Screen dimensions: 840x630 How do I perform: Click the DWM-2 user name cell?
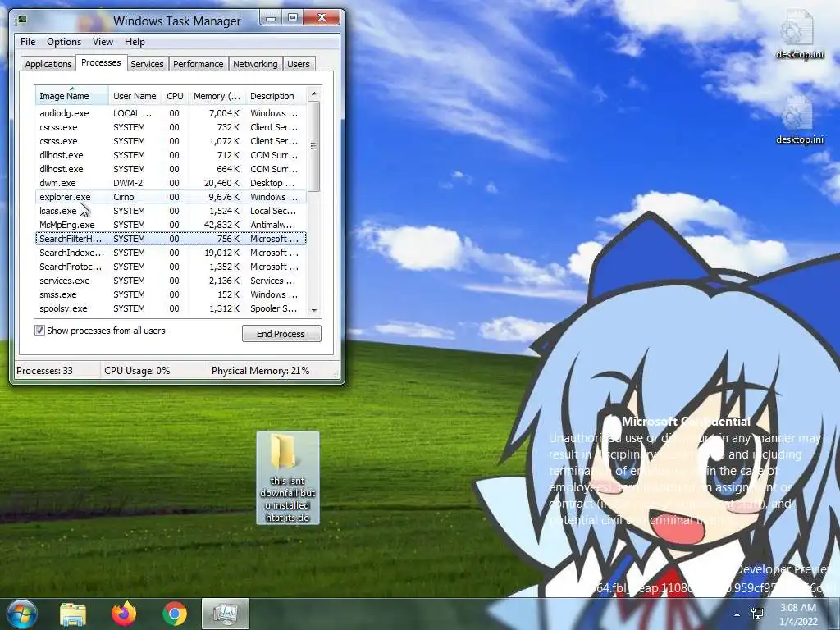click(128, 183)
